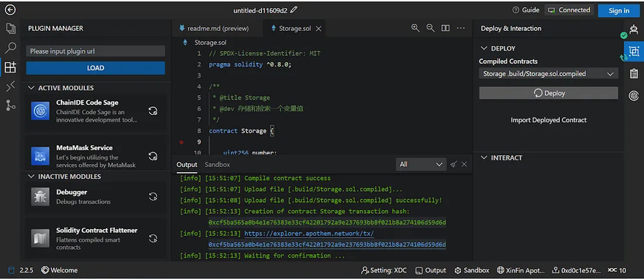Toggle breakpoint on line 9
The image size is (644, 279).
[181, 142]
